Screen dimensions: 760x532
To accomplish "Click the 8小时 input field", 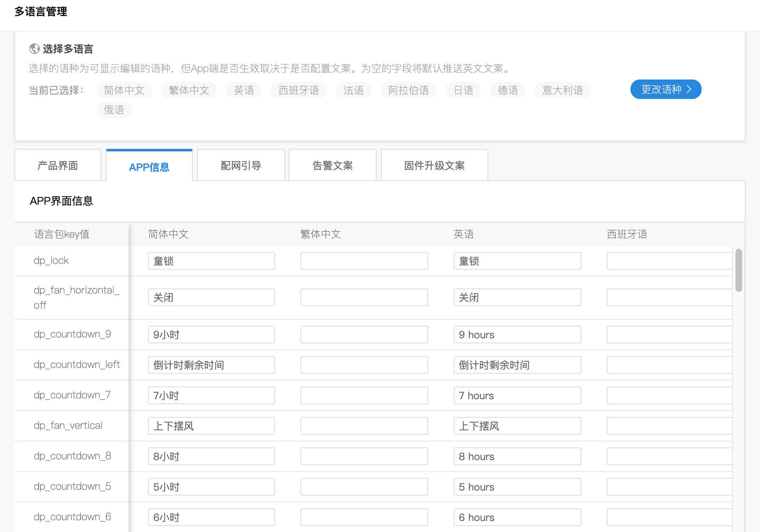I will pyautogui.click(x=212, y=456).
